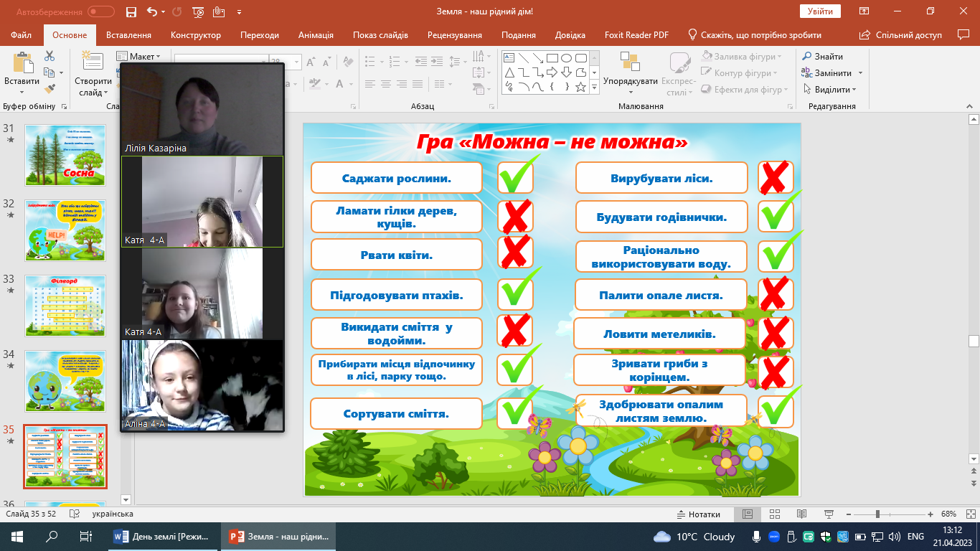Click the zoom out minus button
The height and width of the screenshot is (551, 980).
click(849, 514)
